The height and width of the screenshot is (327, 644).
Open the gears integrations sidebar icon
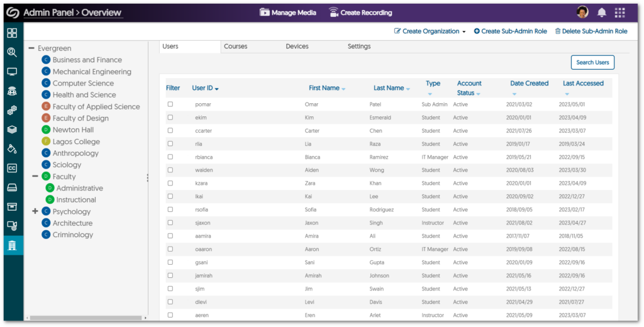coord(13,111)
